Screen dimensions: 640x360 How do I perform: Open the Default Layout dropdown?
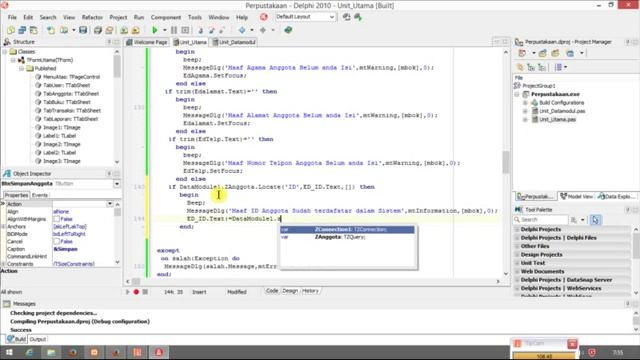(x=332, y=17)
